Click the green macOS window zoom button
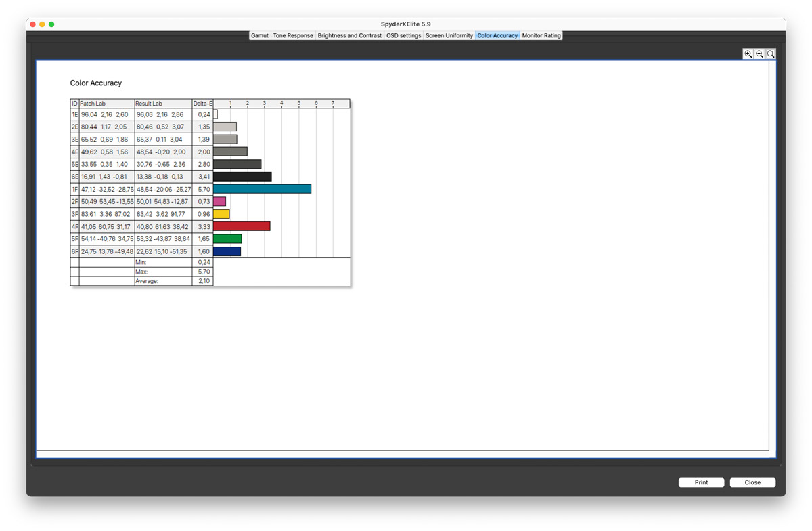The image size is (812, 531). click(x=51, y=24)
